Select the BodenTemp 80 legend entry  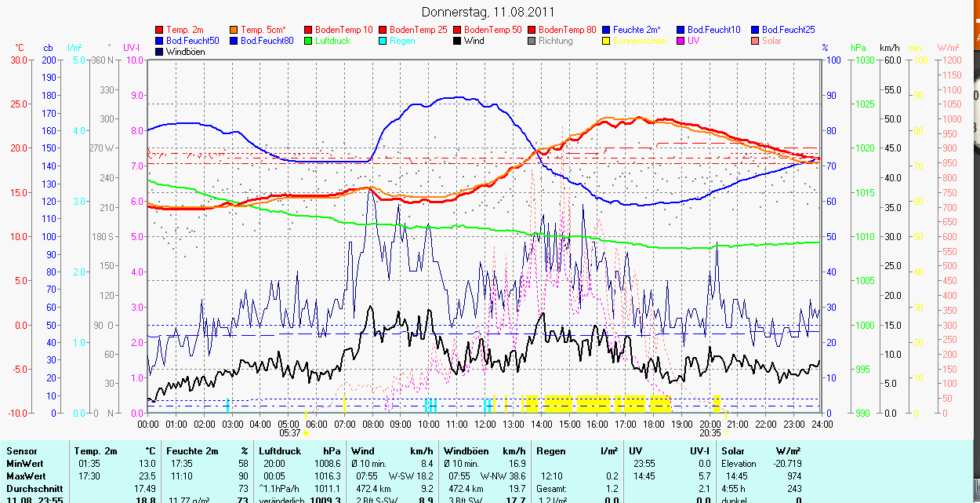(562, 29)
